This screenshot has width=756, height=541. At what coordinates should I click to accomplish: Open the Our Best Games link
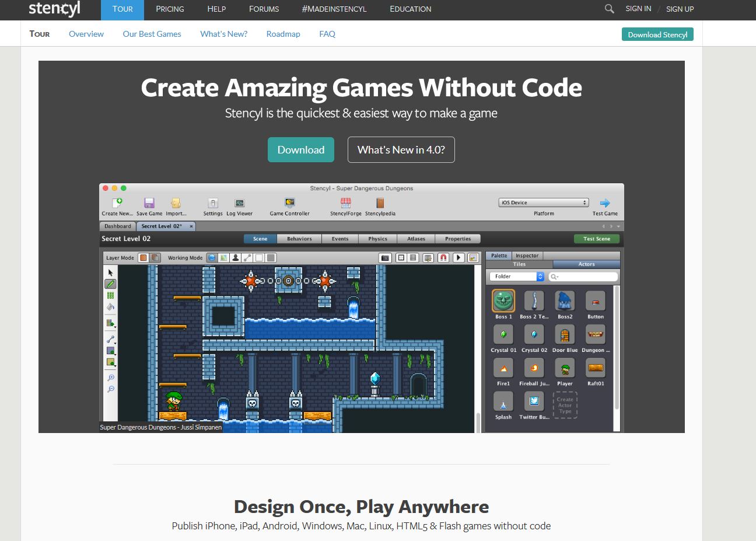coord(152,34)
